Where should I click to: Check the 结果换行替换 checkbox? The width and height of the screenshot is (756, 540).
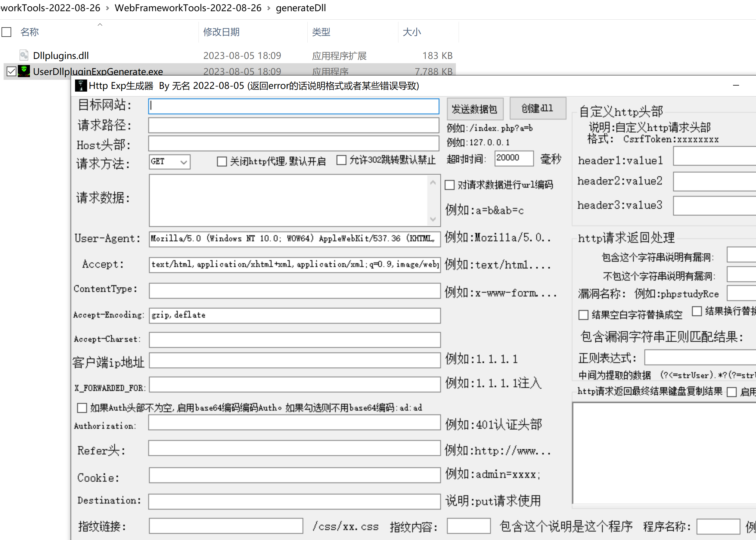coord(697,311)
